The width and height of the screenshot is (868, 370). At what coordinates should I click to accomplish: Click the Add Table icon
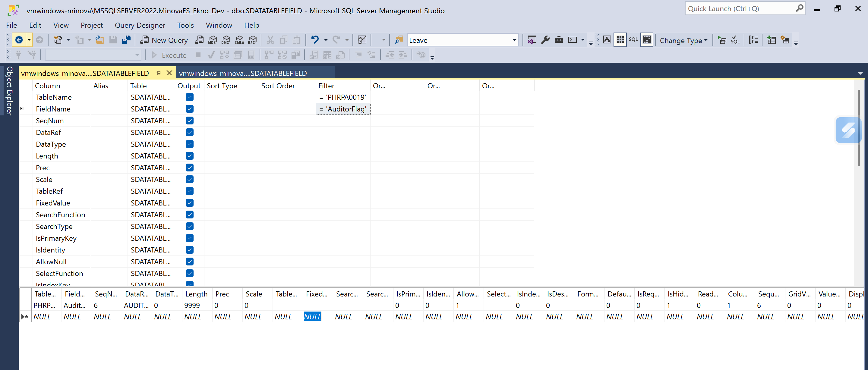point(771,40)
